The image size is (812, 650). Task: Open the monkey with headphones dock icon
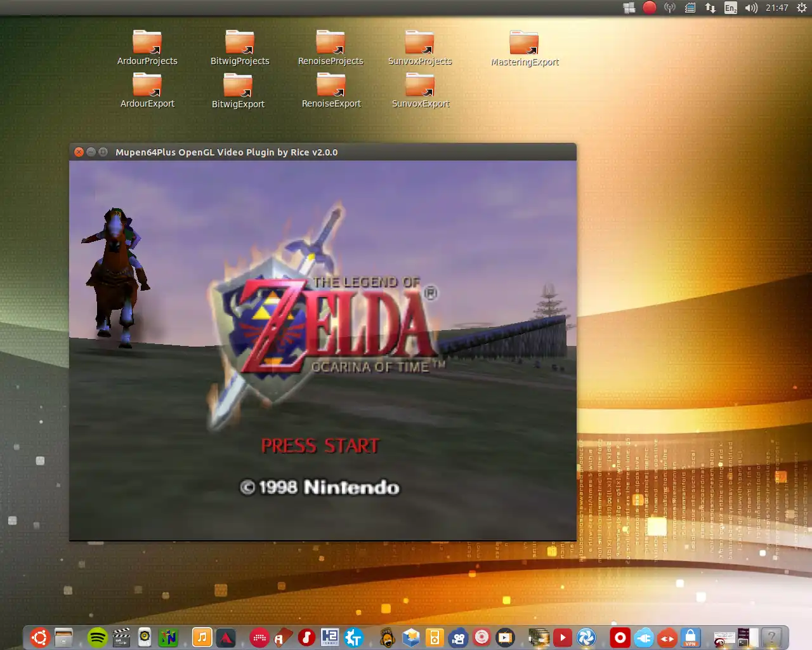(x=387, y=637)
